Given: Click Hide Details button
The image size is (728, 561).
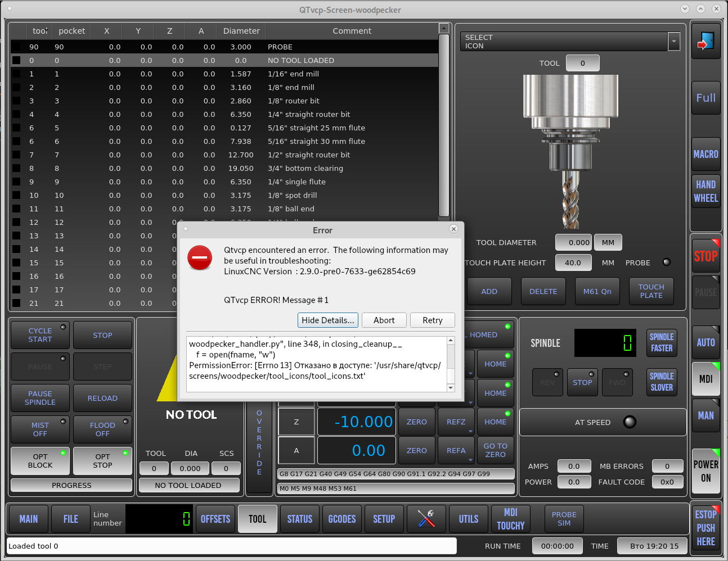Looking at the screenshot, I should click(x=328, y=320).
